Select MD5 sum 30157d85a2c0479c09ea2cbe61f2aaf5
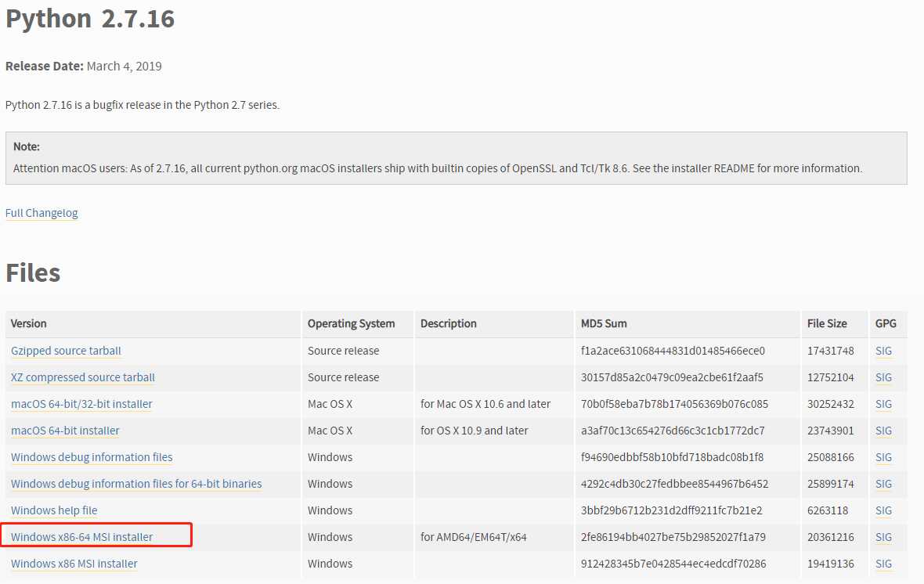 (672, 377)
